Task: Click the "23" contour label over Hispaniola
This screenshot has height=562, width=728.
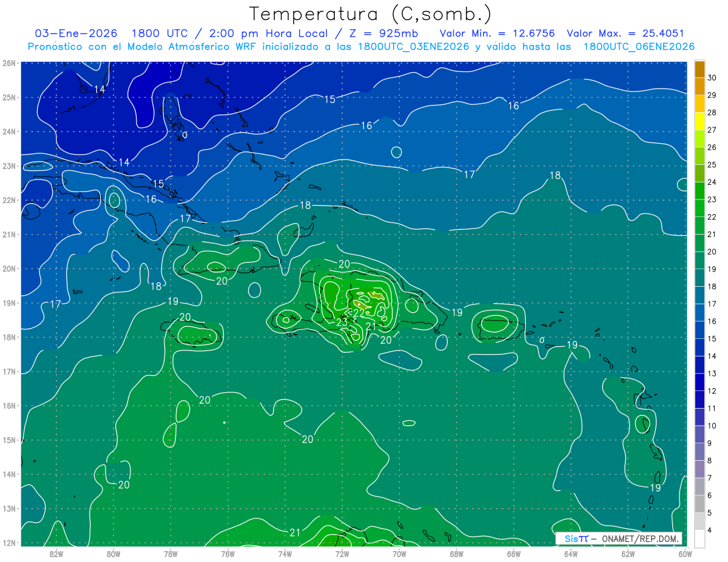Action: [x=342, y=323]
